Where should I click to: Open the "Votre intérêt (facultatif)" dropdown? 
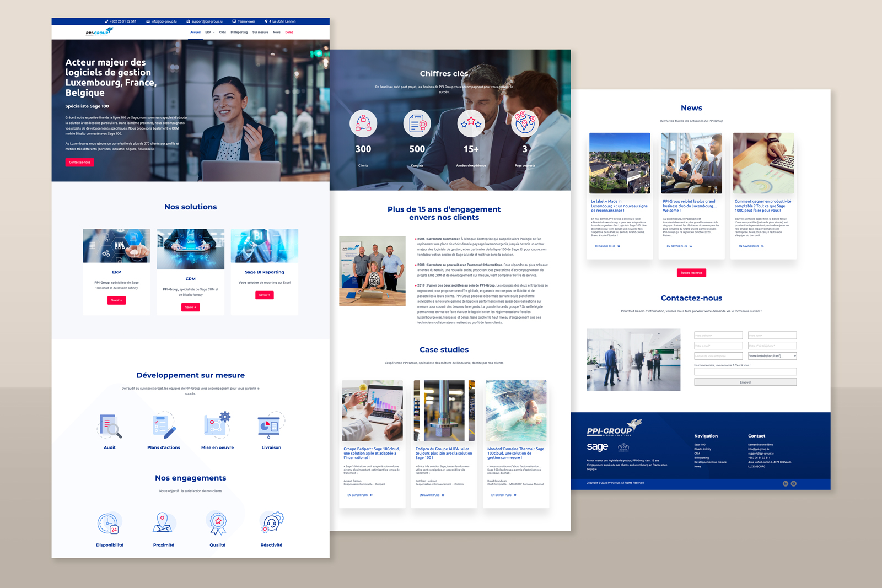click(772, 356)
